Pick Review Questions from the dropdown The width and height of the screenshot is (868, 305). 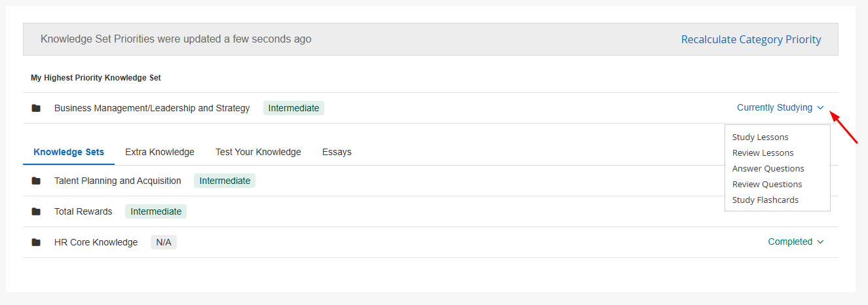pos(767,185)
